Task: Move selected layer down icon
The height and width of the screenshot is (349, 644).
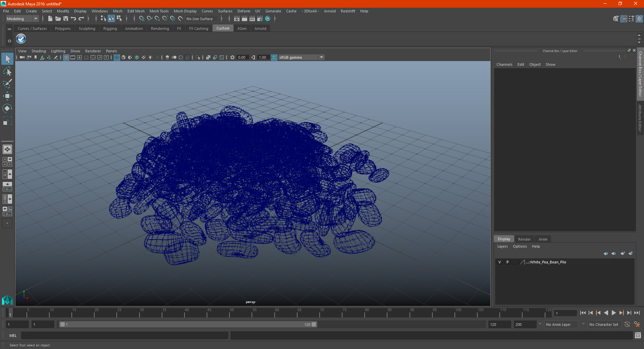Action: (613, 253)
